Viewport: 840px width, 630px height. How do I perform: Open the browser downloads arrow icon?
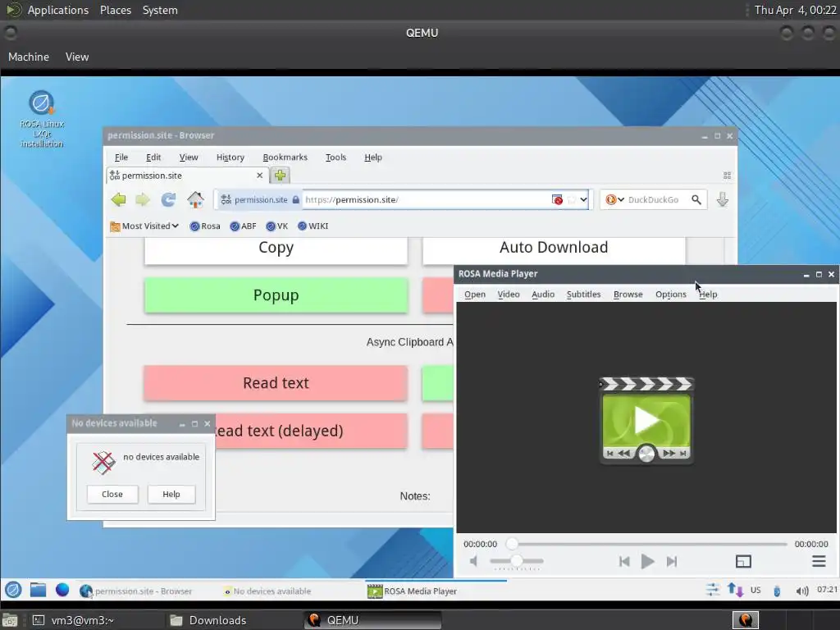tap(722, 200)
